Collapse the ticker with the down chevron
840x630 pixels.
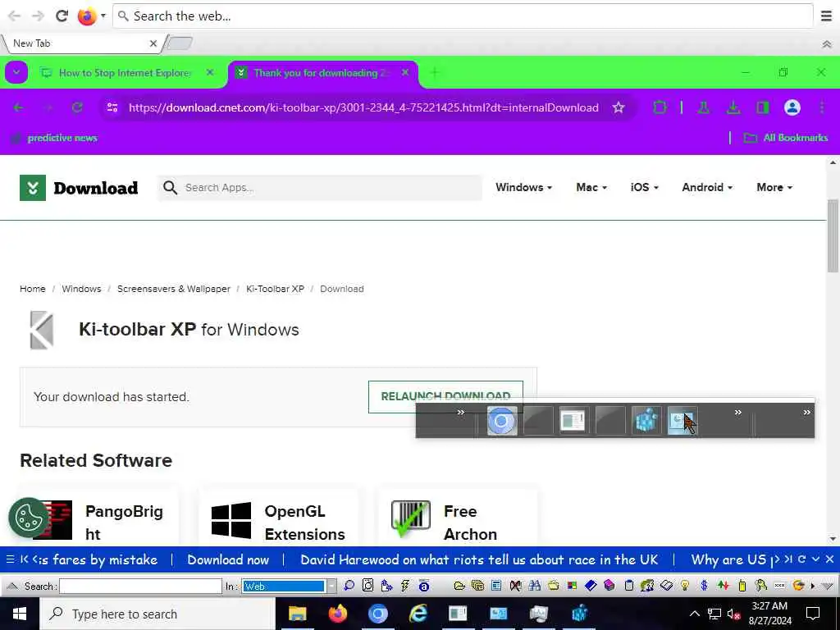coord(815,559)
